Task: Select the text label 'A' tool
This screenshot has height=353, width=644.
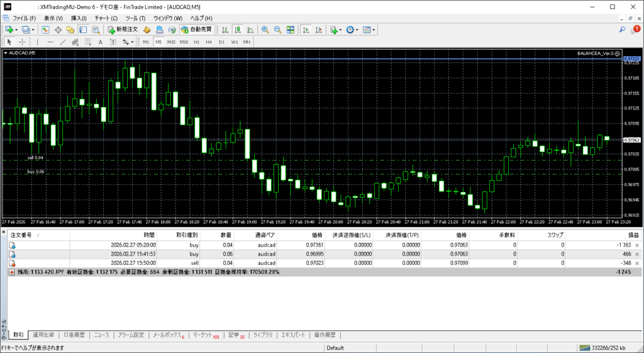Action: (100, 42)
